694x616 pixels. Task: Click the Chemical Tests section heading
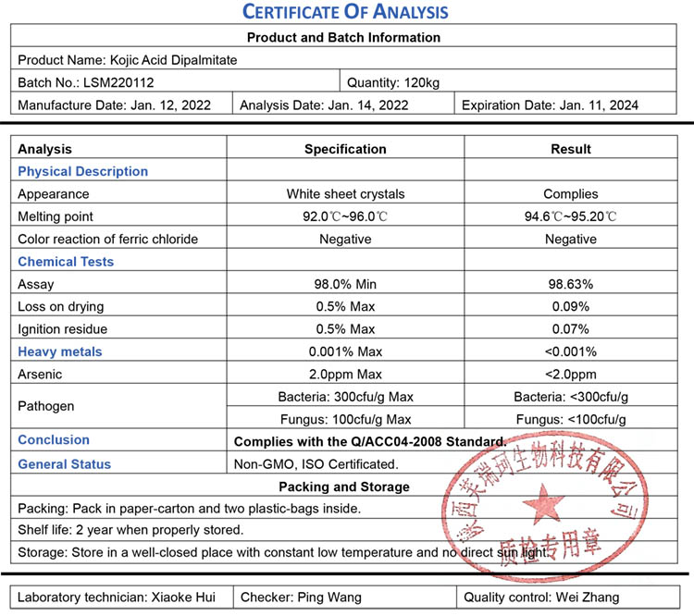click(66, 262)
